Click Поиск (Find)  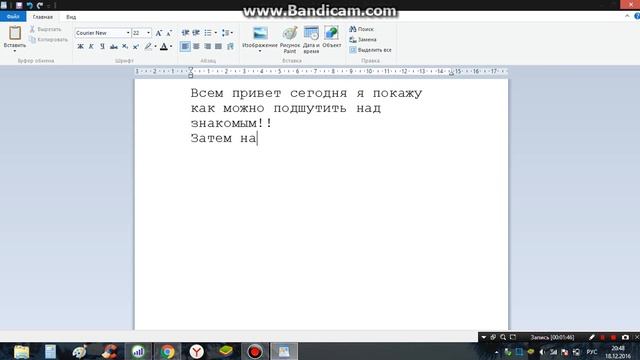[361, 29]
